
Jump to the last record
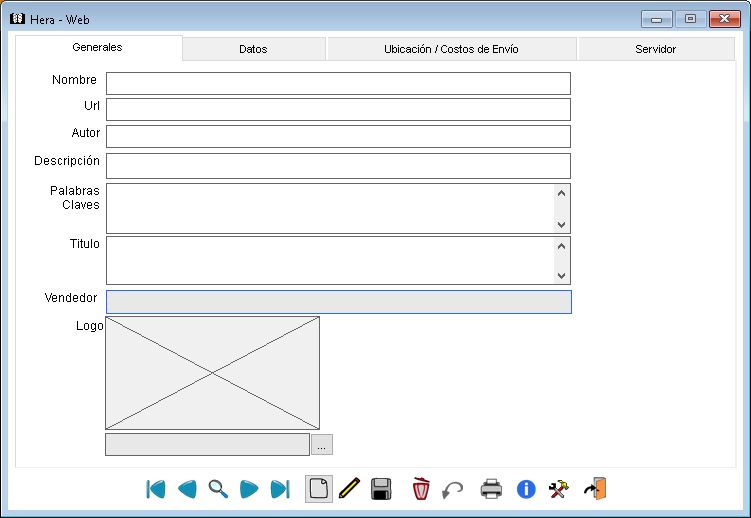tap(280, 489)
